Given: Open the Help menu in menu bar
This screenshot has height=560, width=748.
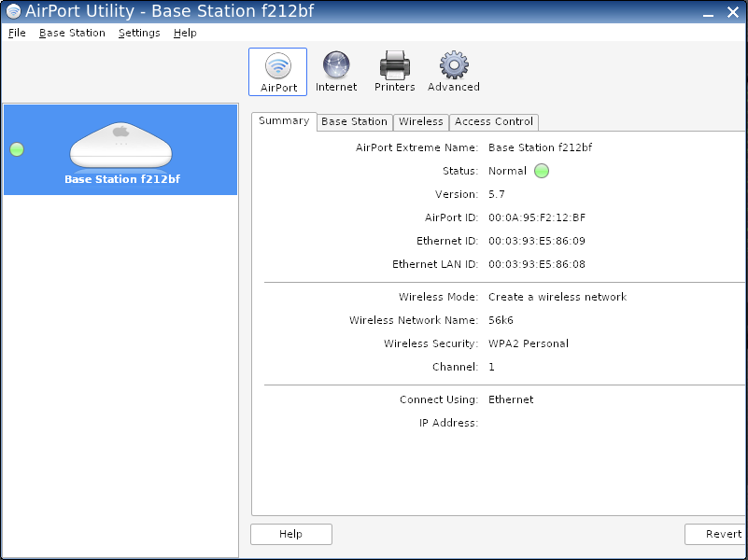Looking at the screenshot, I should (185, 33).
